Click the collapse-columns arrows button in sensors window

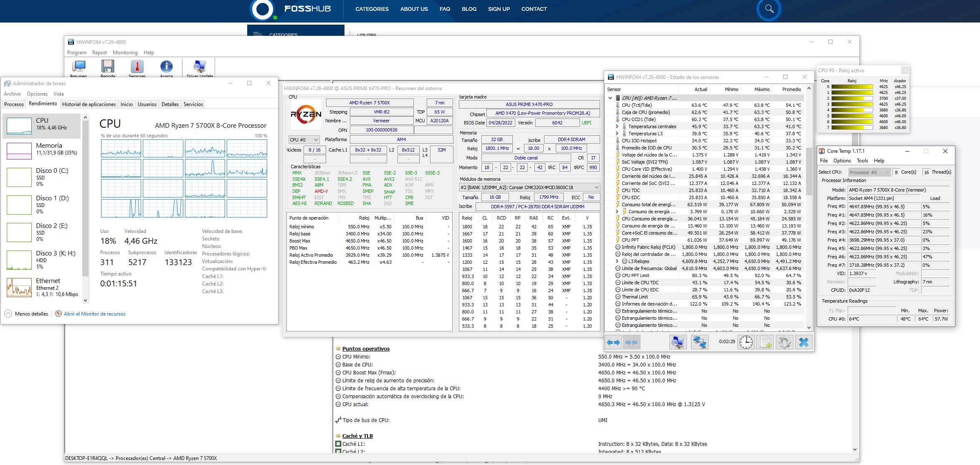coord(631,342)
